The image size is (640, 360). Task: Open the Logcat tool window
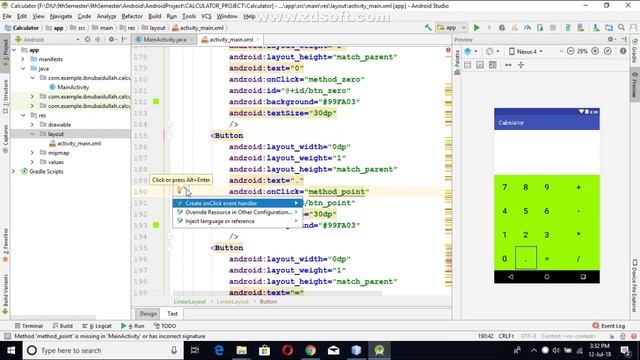point(97,326)
